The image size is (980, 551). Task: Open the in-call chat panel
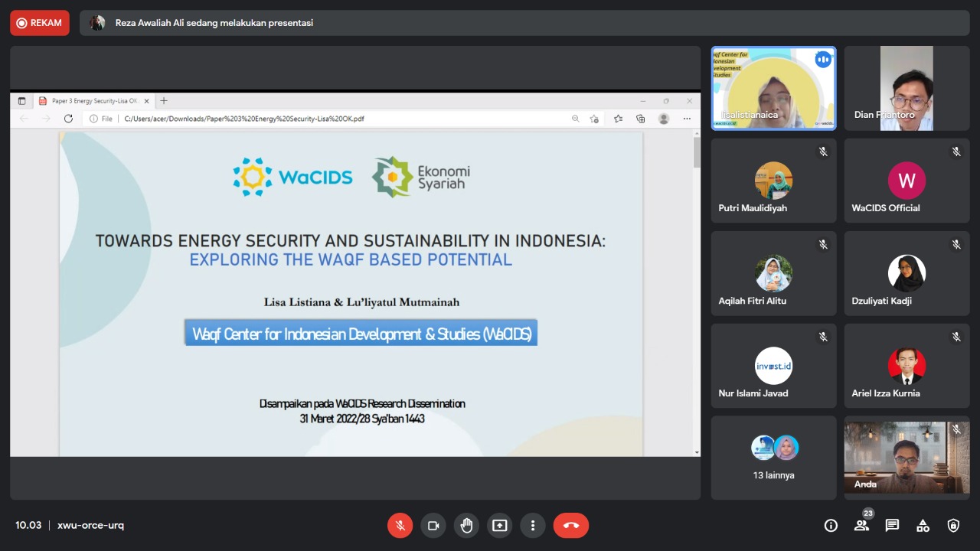[892, 526]
